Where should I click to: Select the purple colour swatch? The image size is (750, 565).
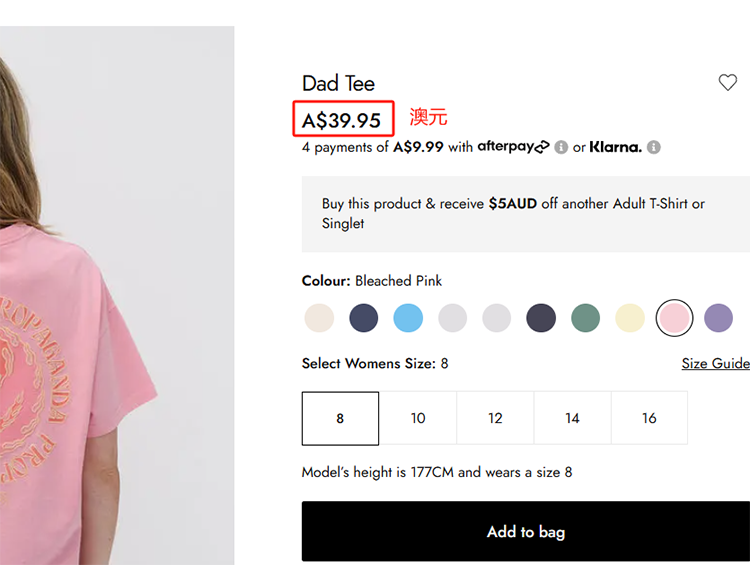718,318
